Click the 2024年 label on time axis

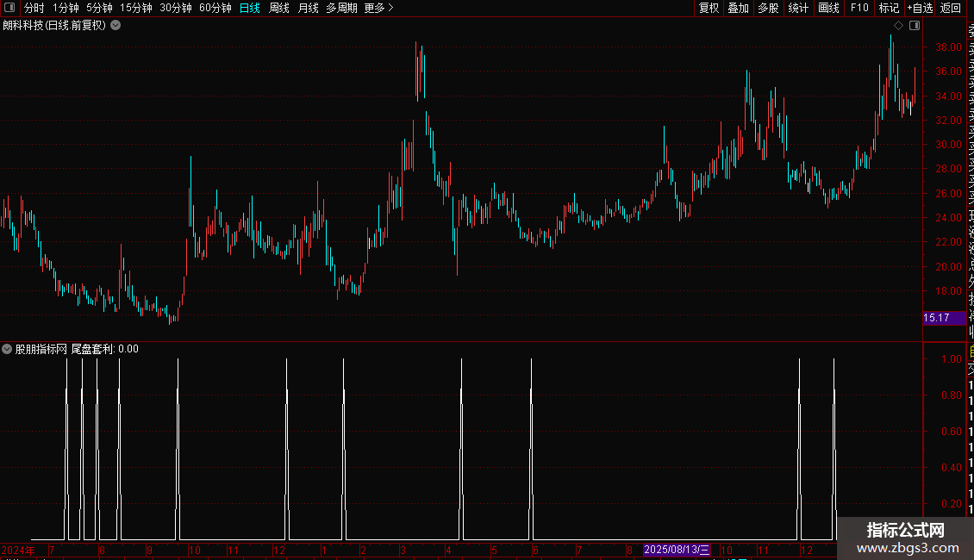point(18,550)
